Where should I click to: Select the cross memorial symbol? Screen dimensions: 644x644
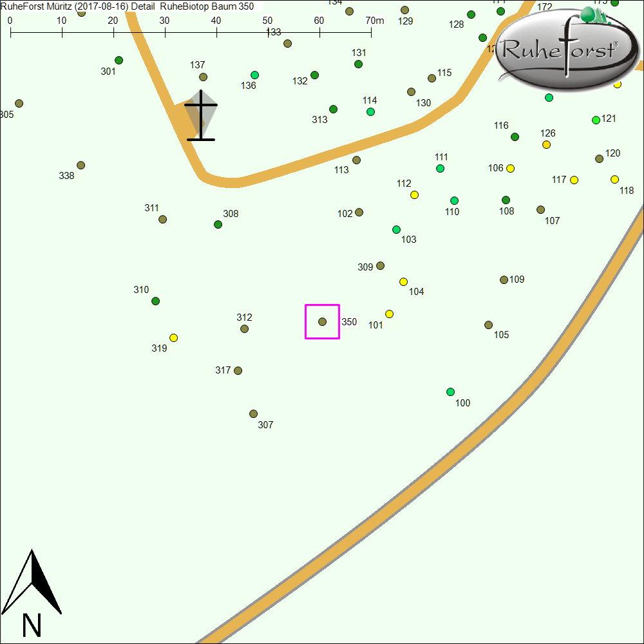coord(201,117)
